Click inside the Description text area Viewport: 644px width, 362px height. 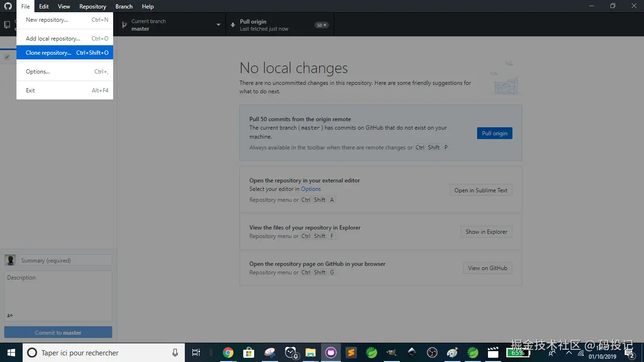click(58, 296)
